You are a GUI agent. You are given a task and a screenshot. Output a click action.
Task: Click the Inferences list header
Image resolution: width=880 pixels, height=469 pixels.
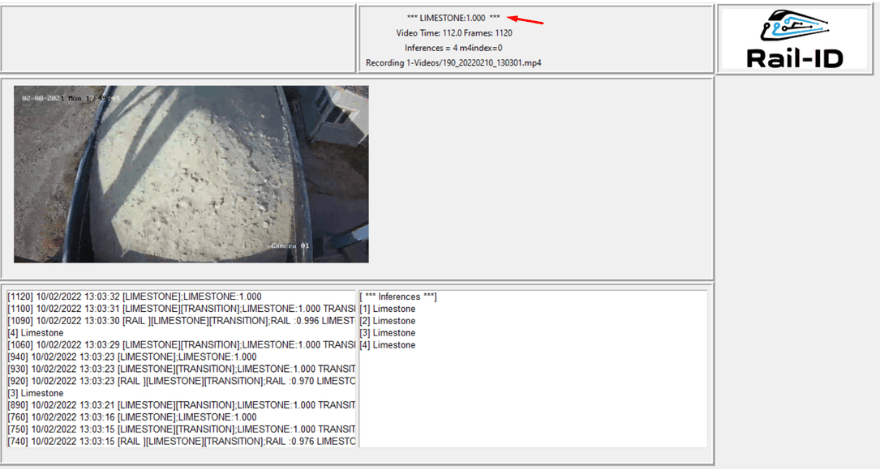[x=398, y=297]
